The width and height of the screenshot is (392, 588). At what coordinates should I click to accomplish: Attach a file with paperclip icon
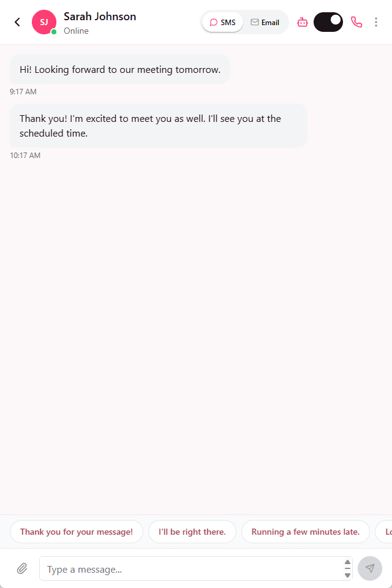(22, 568)
